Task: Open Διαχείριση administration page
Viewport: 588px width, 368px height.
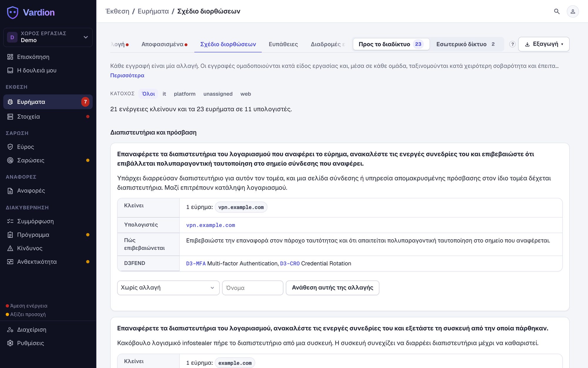Action: pyautogui.click(x=48, y=329)
